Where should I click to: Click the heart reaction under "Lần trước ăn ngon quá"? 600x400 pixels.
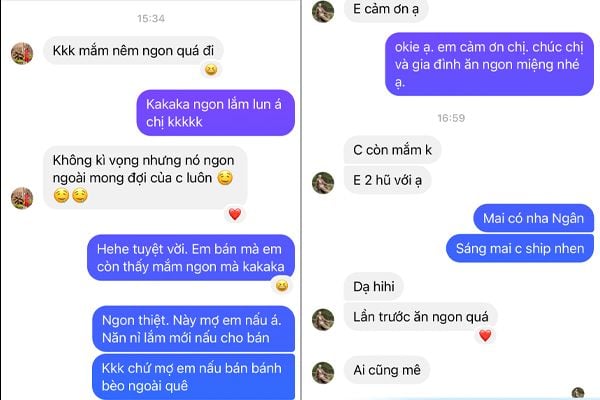click(x=485, y=336)
